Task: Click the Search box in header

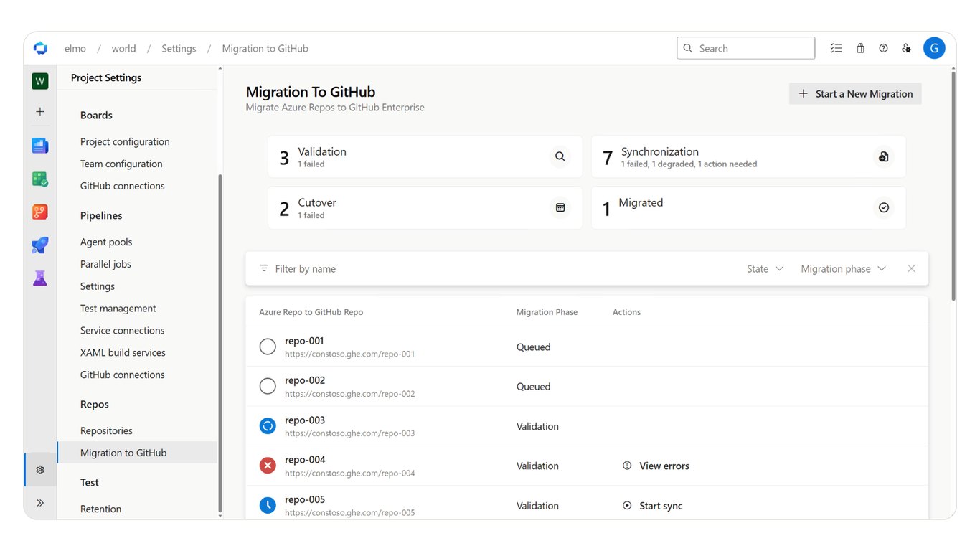Action: coord(746,48)
